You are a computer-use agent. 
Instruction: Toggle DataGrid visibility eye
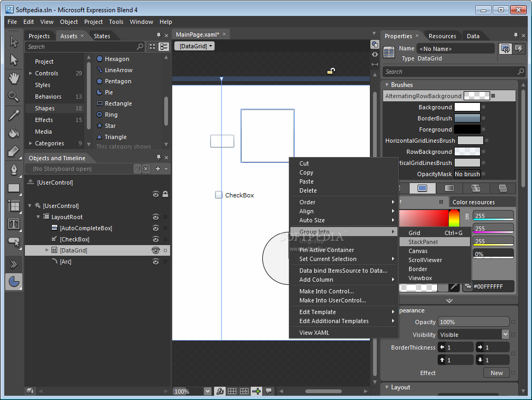click(155, 250)
